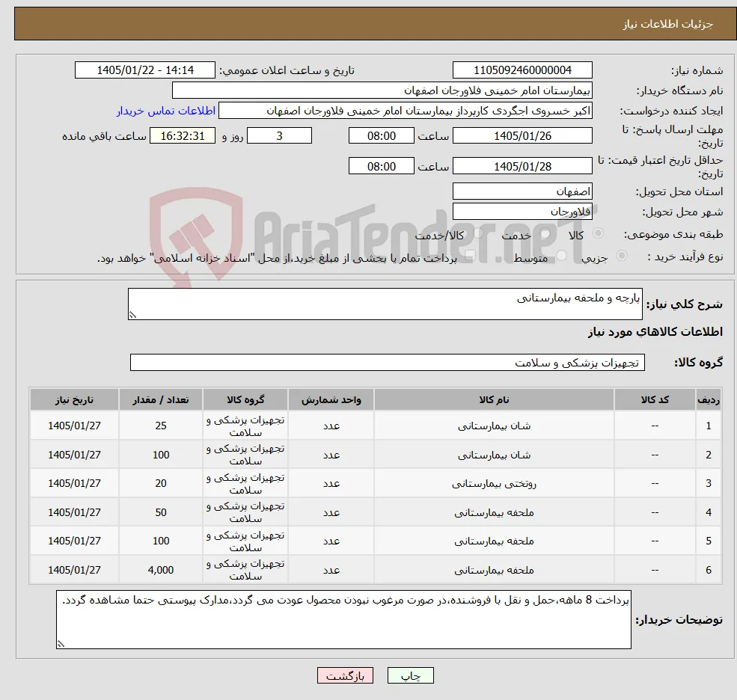Select the کالا/خدمت radio button
The image size is (737, 700).
pyautogui.click(x=478, y=233)
